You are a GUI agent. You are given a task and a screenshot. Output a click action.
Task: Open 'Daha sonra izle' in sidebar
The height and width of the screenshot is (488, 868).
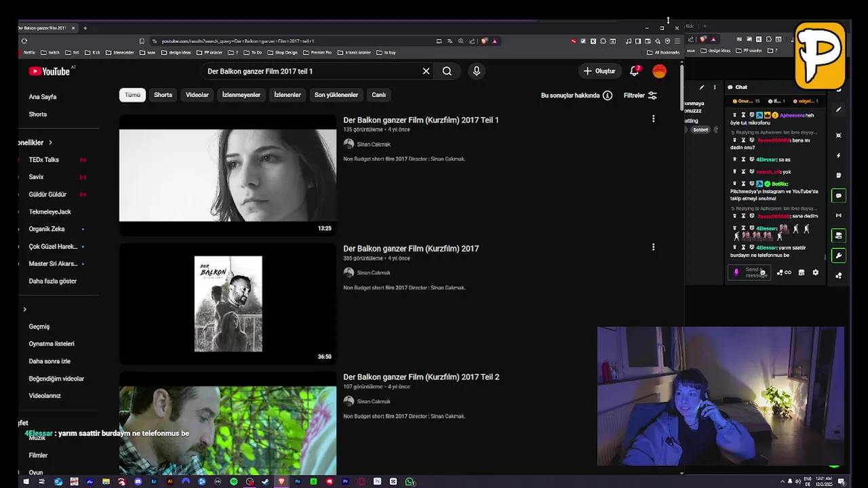click(x=50, y=361)
